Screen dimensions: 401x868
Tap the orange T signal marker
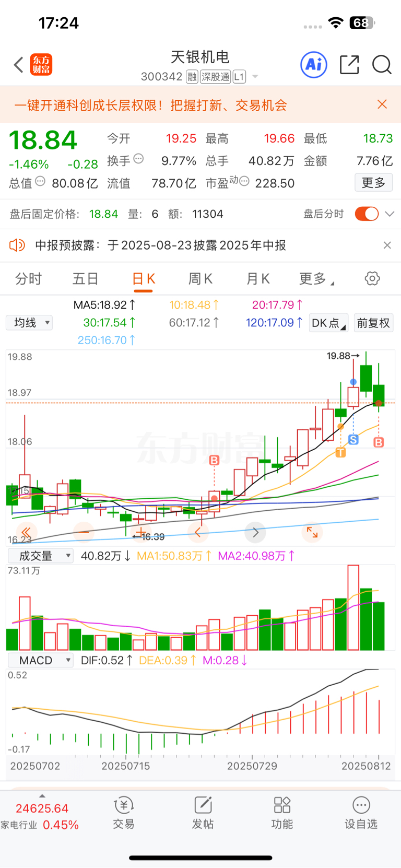[340, 452]
